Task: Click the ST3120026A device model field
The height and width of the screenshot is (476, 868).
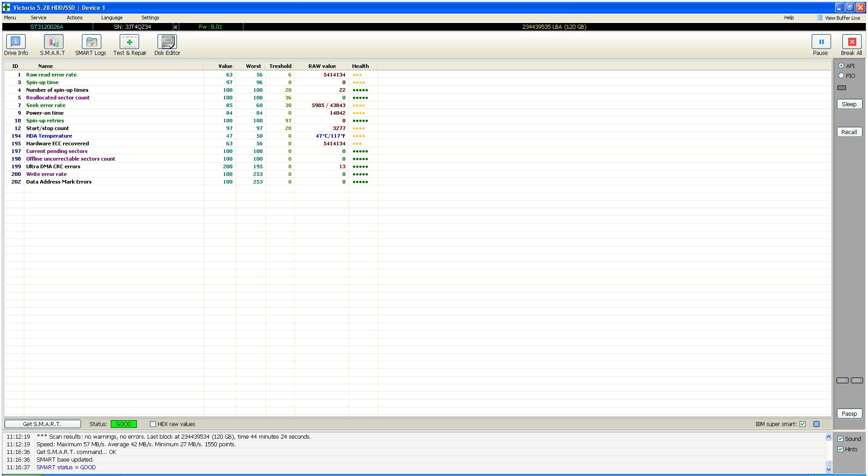Action: click(x=47, y=27)
